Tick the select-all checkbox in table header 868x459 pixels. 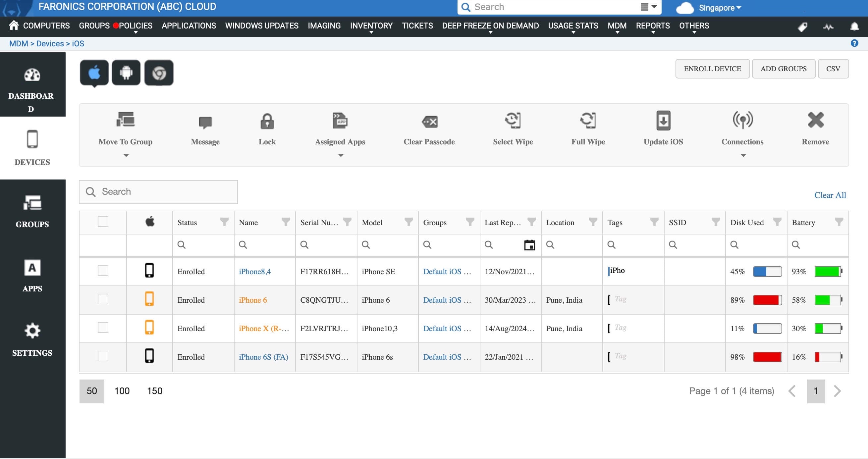103,222
